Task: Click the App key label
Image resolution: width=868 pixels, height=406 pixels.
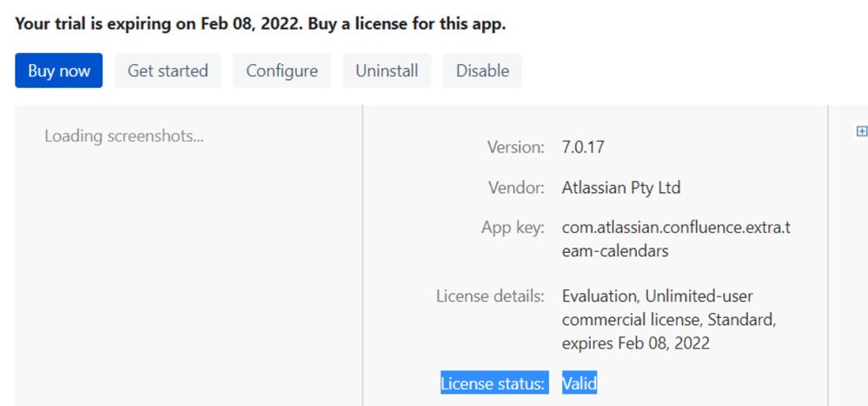Action: [514, 228]
